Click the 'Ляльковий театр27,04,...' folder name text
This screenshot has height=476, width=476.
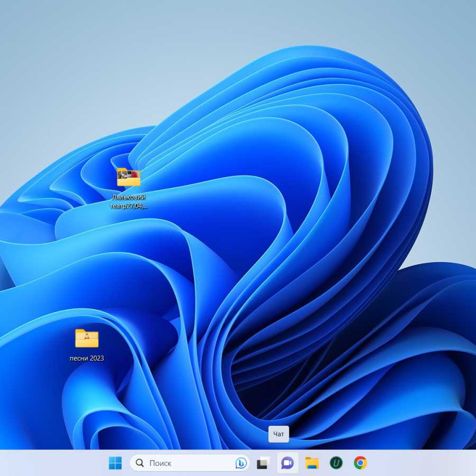(129, 202)
